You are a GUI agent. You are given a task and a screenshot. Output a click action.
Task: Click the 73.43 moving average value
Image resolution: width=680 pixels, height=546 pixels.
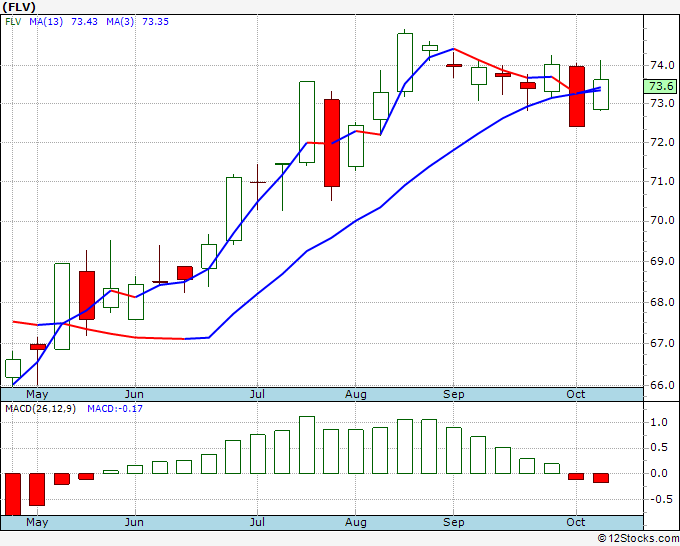[85, 22]
